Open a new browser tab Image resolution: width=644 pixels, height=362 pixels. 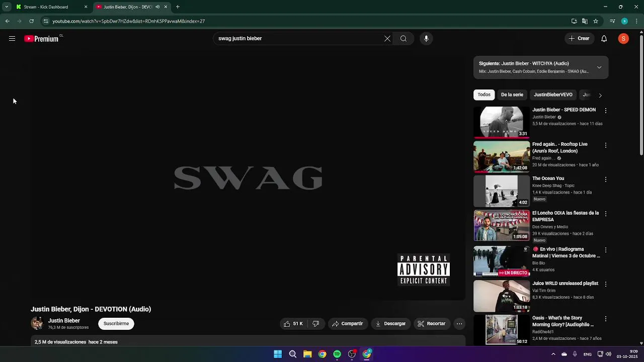pyautogui.click(x=178, y=7)
